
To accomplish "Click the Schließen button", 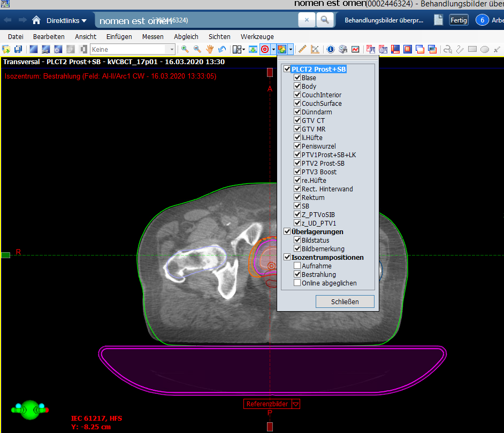I will coord(345,301).
